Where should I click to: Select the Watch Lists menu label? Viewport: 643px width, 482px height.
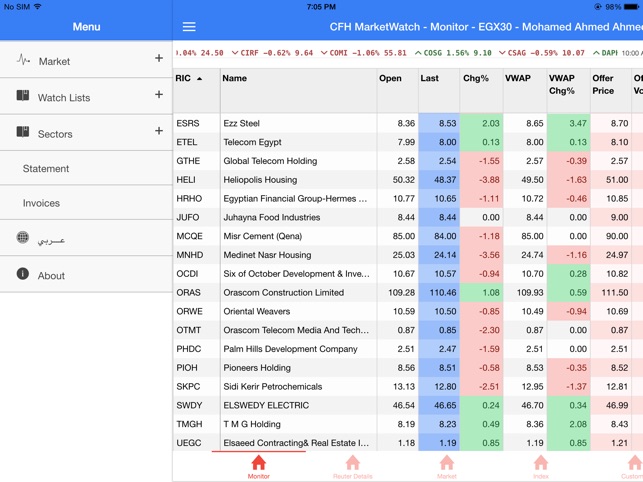pos(64,98)
